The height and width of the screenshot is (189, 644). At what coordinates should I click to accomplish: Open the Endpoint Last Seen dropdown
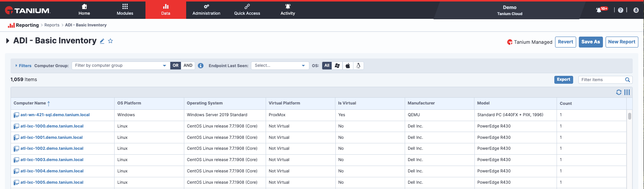[280, 66]
